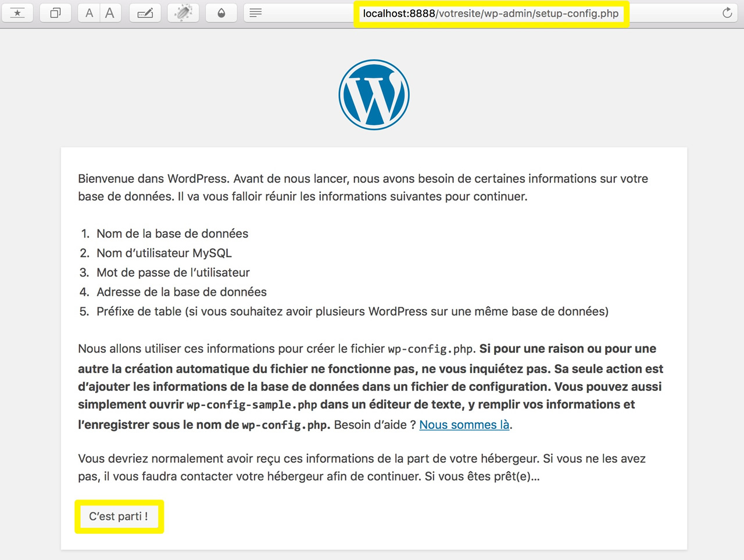Click the "Vous devriez normalement" paragraph
Screen dimensions: 744x560
pos(362,467)
